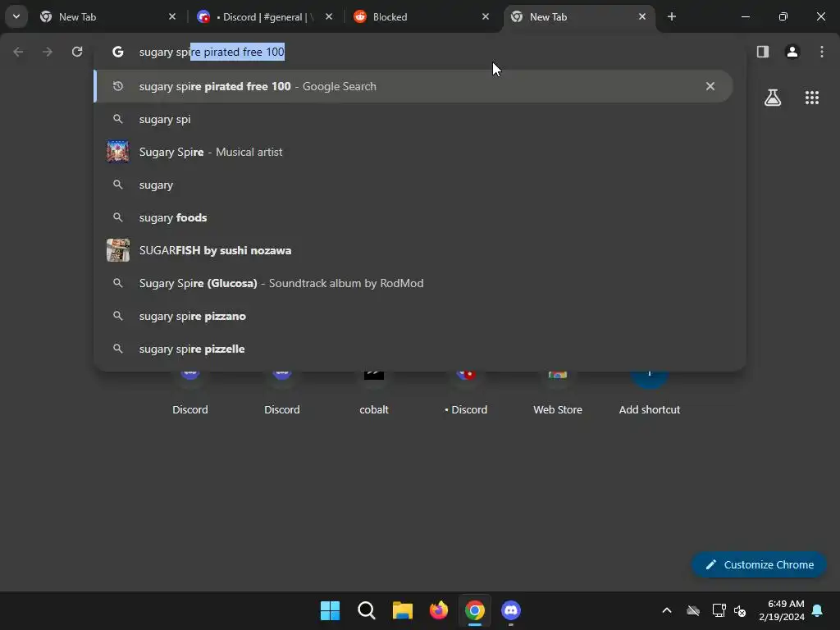Viewport: 840px width, 630px height.
Task: Open the tab search dropdown arrow
Action: tap(16, 16)
